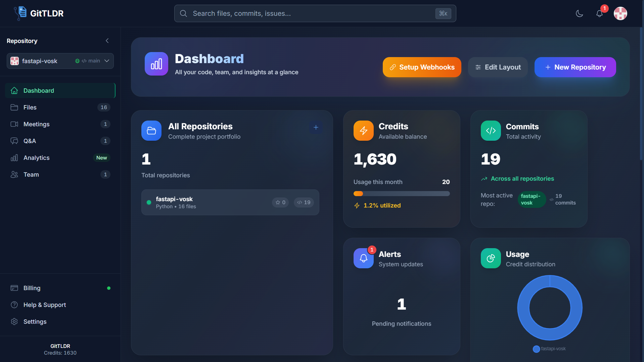644x362 pixels.
Task: Collapse the Repository sidebar
Action: [x=107, y=41]
